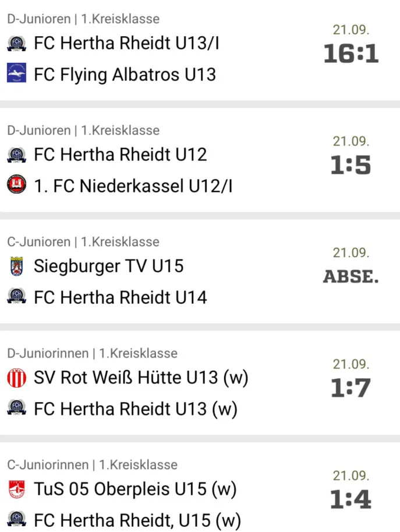Click the FC Flying Albatros blue club logo

[17, 73]
